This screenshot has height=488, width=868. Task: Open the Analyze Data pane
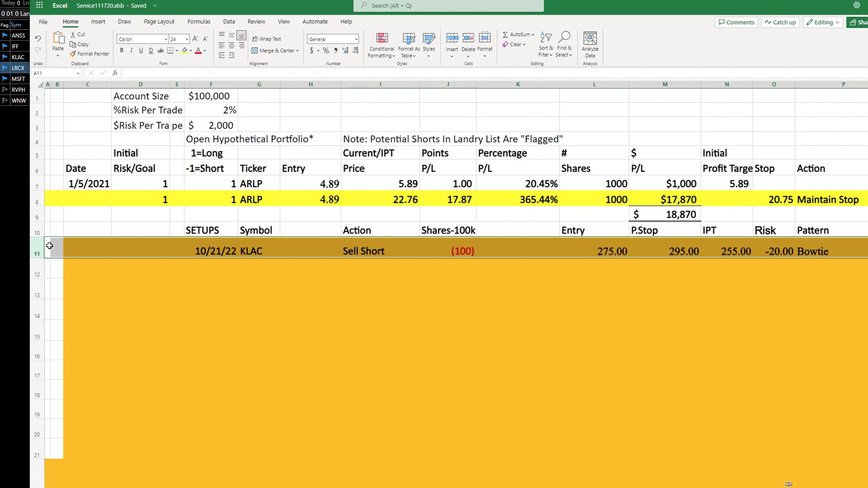pyautogui.click(x=590, y=44)
